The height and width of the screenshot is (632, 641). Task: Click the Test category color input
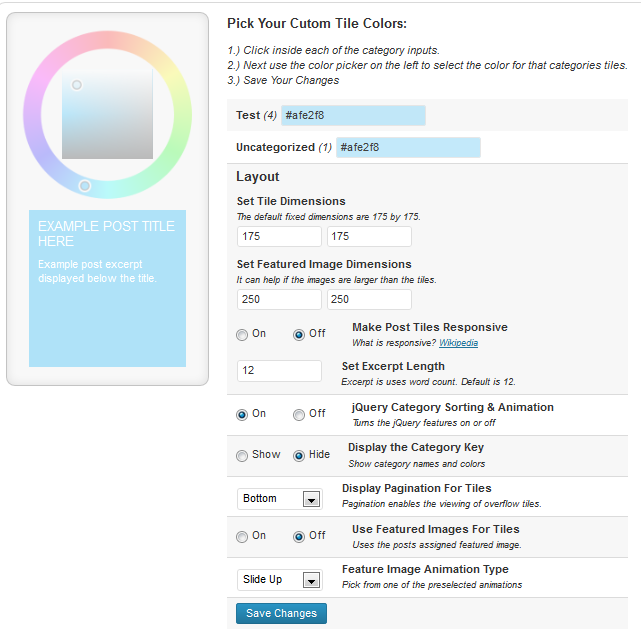353,115
